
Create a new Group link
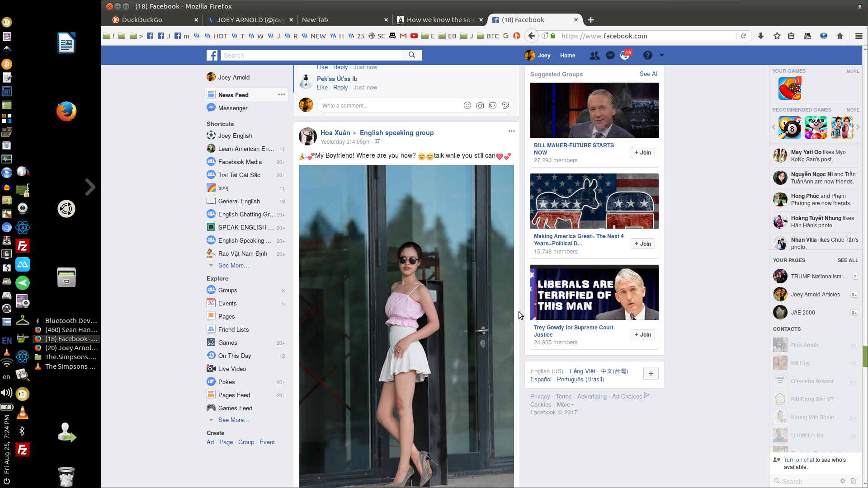click(x=246, y=442)
